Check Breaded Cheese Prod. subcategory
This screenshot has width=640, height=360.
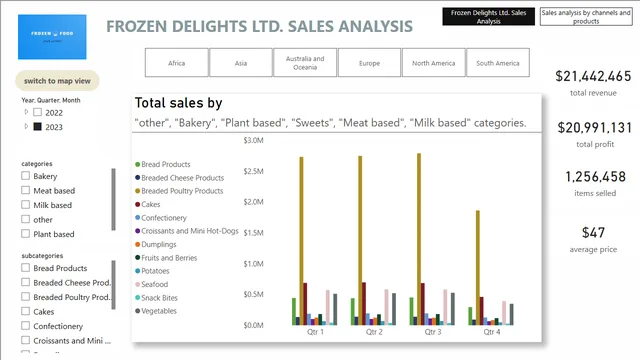click(x=25, y=282)
